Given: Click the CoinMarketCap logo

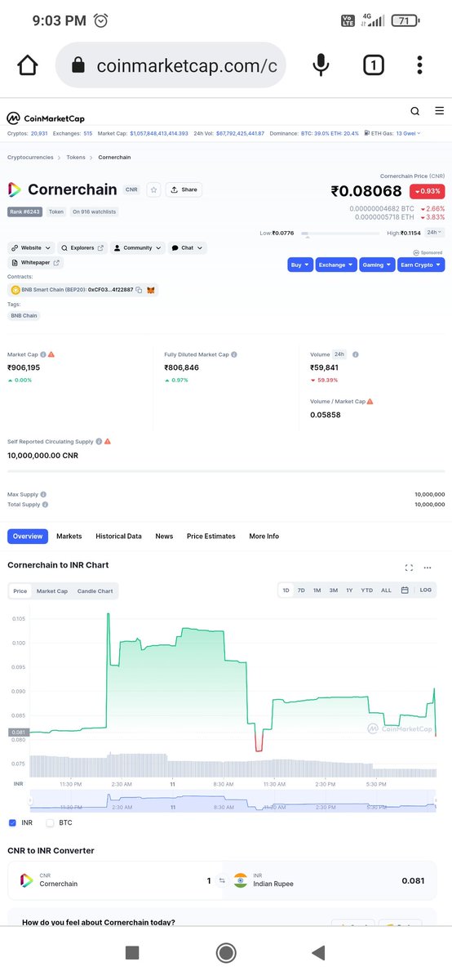Looking at the screenshot, I should click(x=46, y=118).
